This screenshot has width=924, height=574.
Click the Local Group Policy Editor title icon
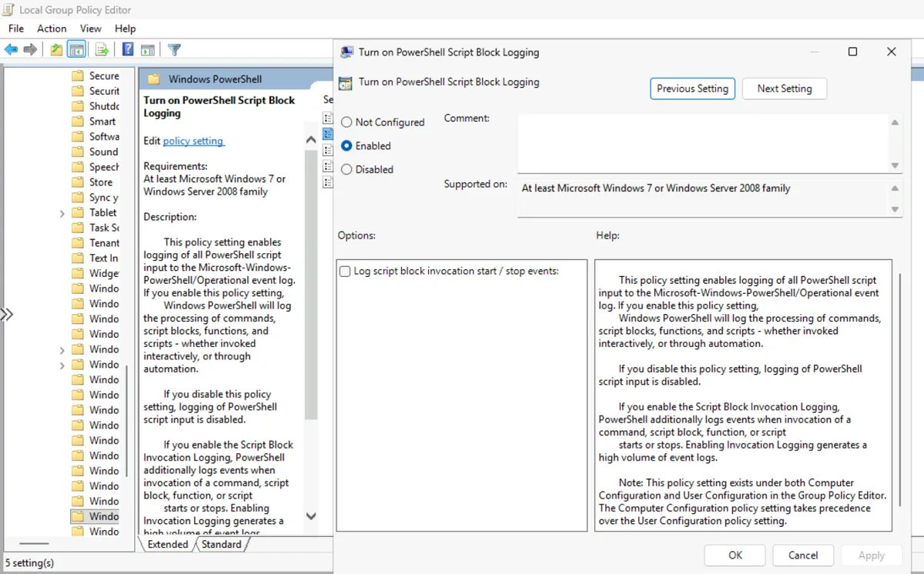point(8,10)
